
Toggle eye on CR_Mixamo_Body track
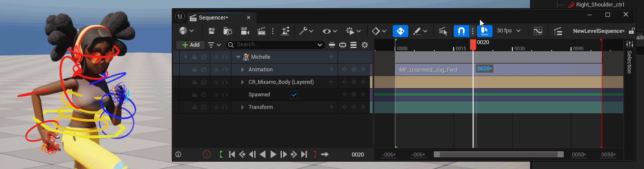coord(216,82)
